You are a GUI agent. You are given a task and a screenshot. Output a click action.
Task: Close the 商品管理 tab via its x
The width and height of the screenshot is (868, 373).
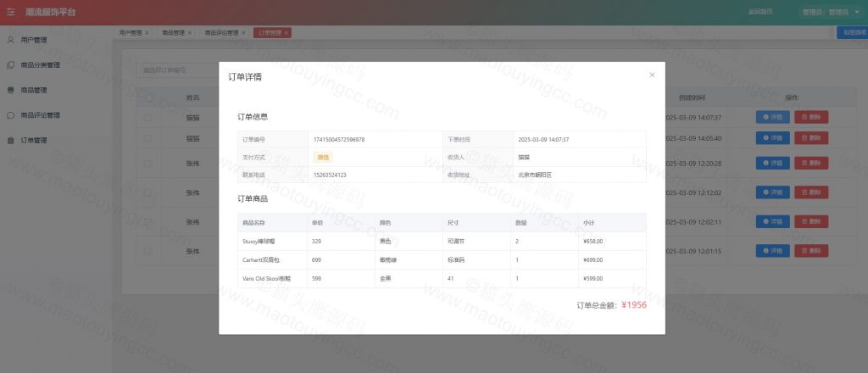click(x=189, y=33)
